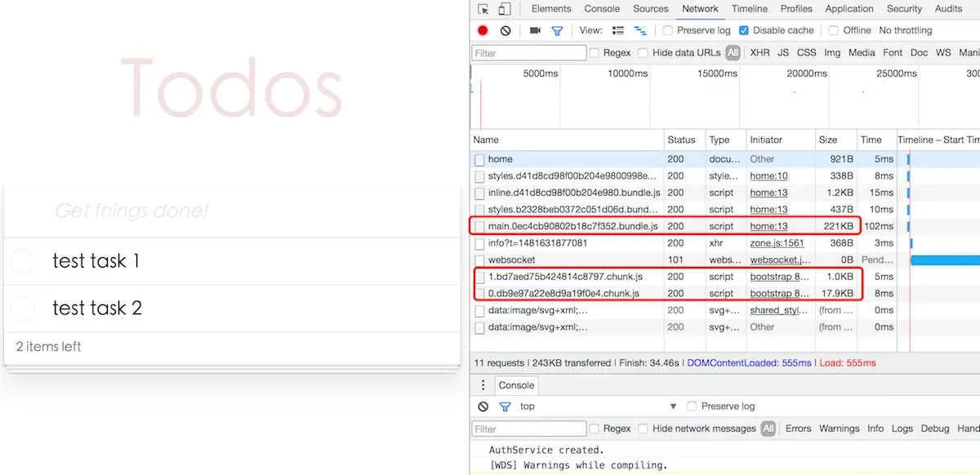Screen dimensions: 980x475
Task: Filter network requests by Img
Action: [x=832, y=52]
